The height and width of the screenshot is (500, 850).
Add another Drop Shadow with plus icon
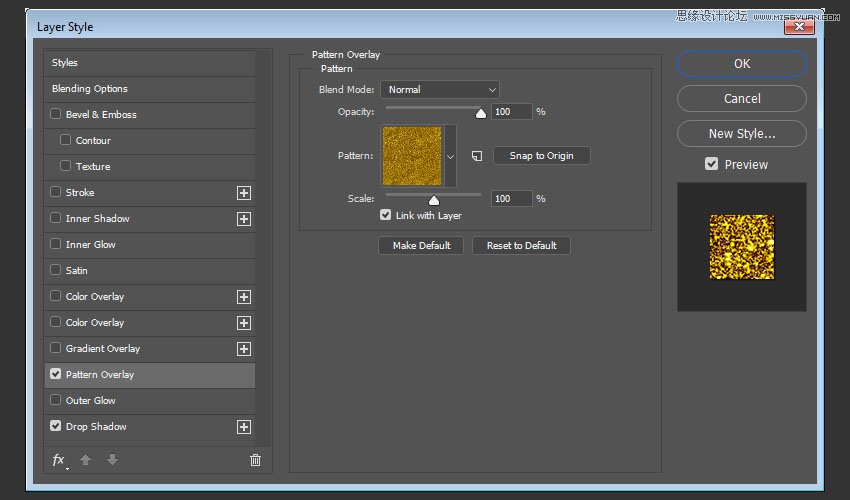[243, 427]
